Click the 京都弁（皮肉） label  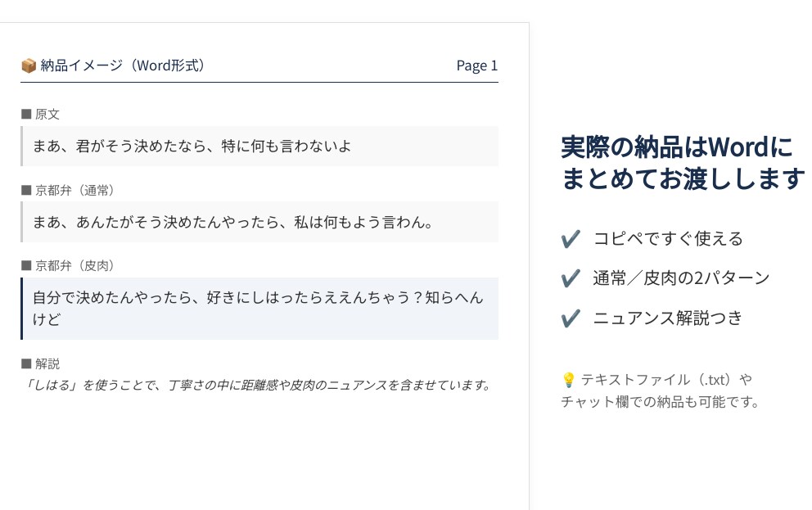click(75, 265)
